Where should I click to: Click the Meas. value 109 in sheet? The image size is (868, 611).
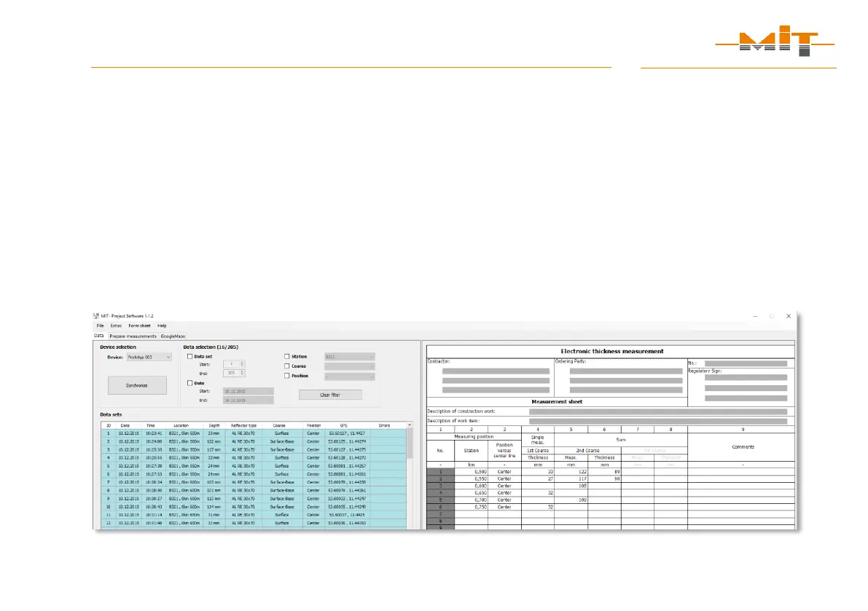click(x=571, y=500)
